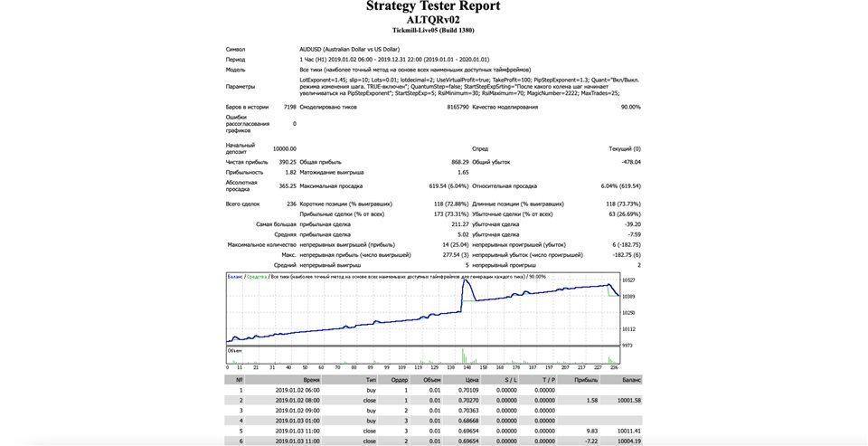The width and height of the screenshot is (868, 446).
Task: Select modelling quality value '90.00%'
Action: (632, 107)
